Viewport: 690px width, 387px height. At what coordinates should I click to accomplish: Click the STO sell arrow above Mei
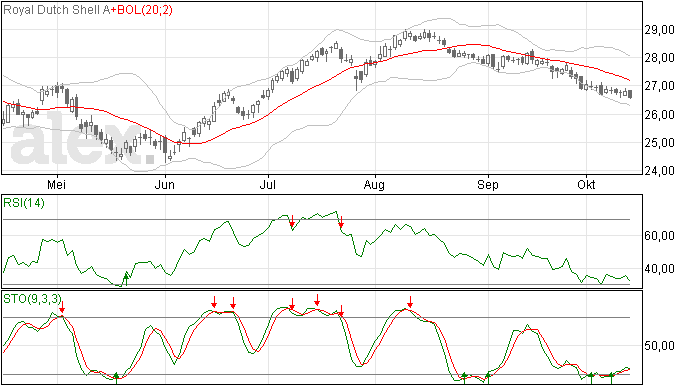coord(62,307)
